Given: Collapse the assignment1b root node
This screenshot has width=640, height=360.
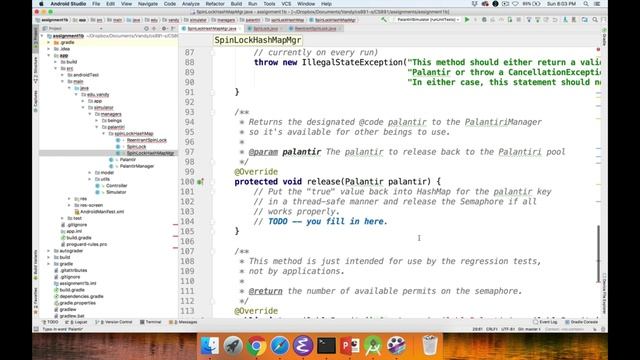Looking at the screenshot, I should pos(42,36).
